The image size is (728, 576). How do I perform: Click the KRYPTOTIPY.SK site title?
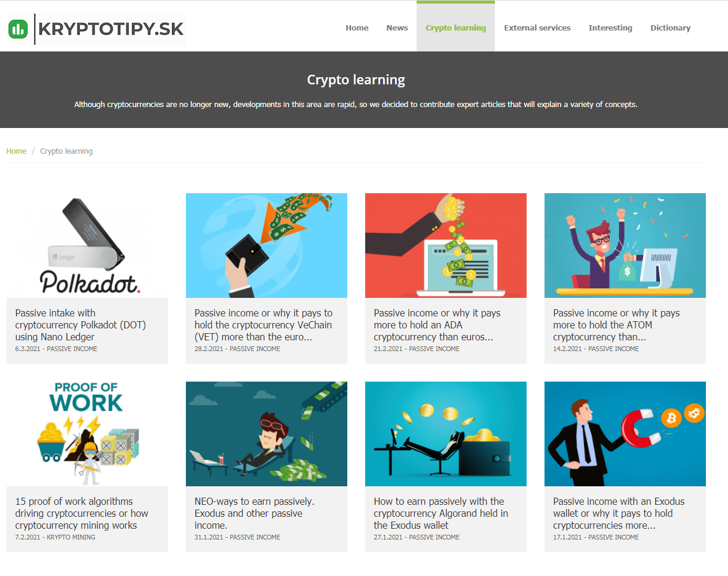point(111,29)
